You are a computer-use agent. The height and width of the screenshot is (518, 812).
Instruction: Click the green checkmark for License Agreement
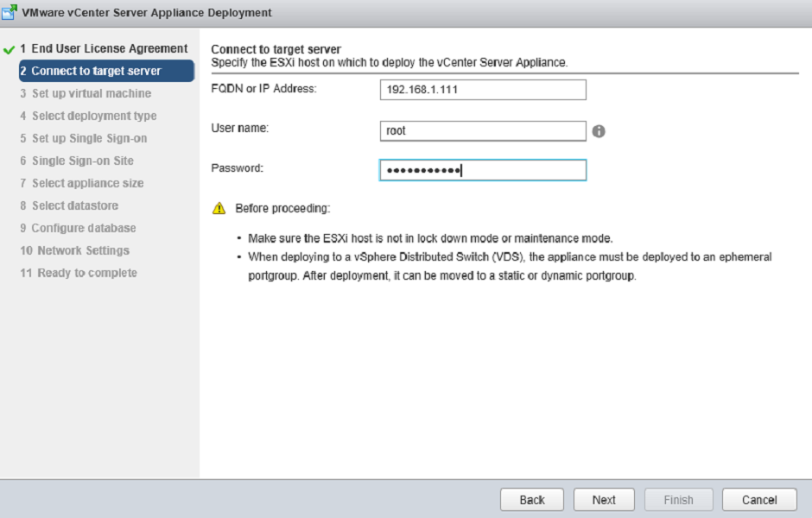click(x=9, y=50)
